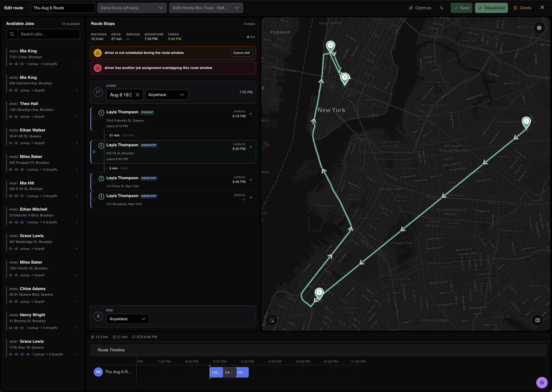
Task: Click the search magnifier icon in Available Jobs
Action: [x=12, y=34]
